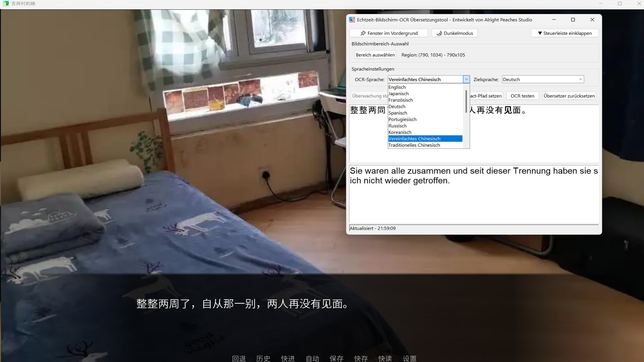Click the Bereich auswählen button
The image size is (644, 362).
click(375, 55)
